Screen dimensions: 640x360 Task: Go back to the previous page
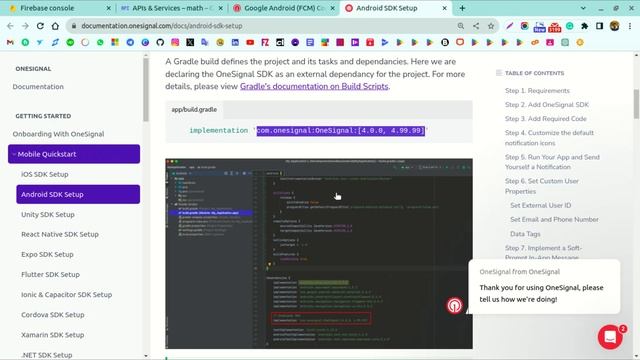10,26
